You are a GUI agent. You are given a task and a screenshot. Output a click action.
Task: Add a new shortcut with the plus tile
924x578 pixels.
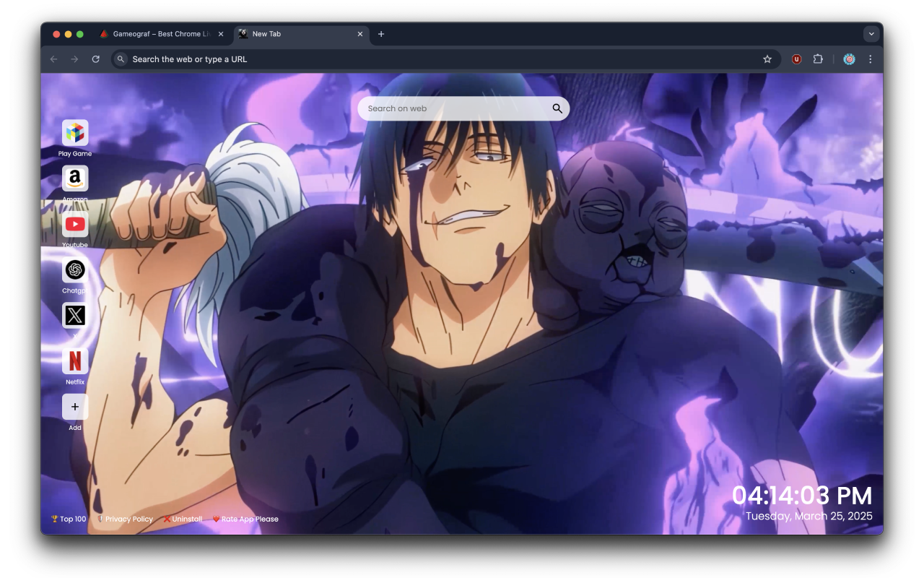pyautogui.click(x=75, y=407)
